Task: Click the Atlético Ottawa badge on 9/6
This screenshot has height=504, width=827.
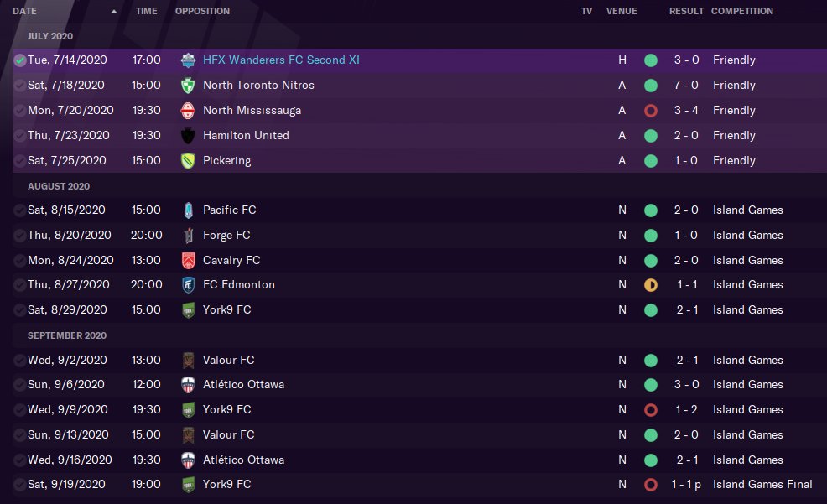Action: (x=188, y=385)
